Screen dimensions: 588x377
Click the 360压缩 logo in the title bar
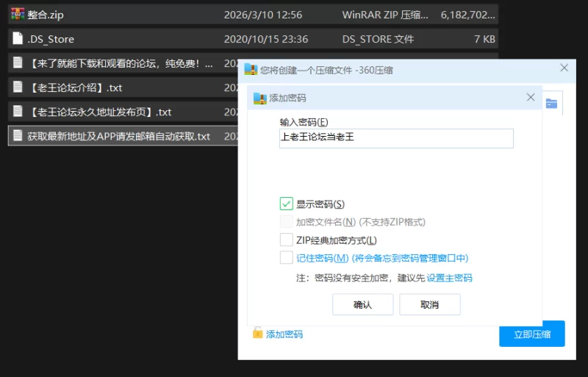click(251, 70)
